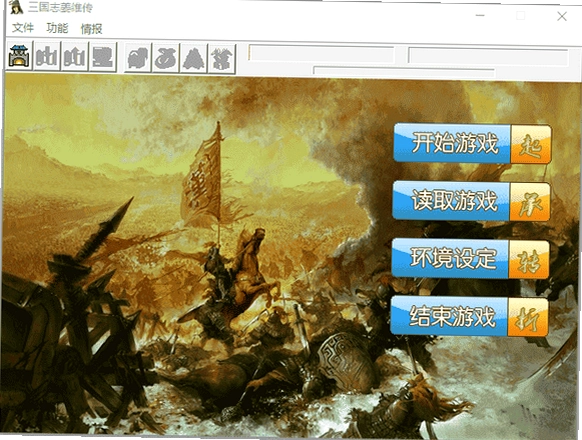Click the general portrait icon in title bar
This screenshot has height=440, width=582.
[x=16, y=7]
